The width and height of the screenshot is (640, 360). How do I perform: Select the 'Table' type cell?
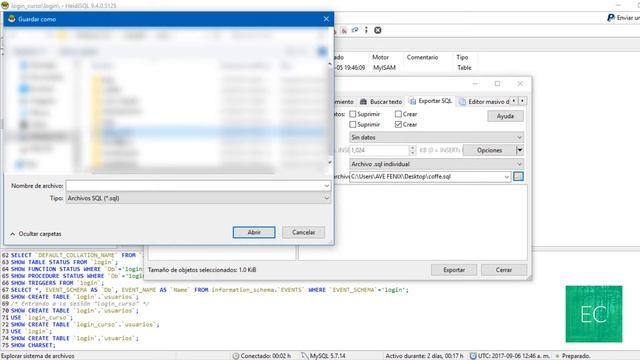(464, 68)
